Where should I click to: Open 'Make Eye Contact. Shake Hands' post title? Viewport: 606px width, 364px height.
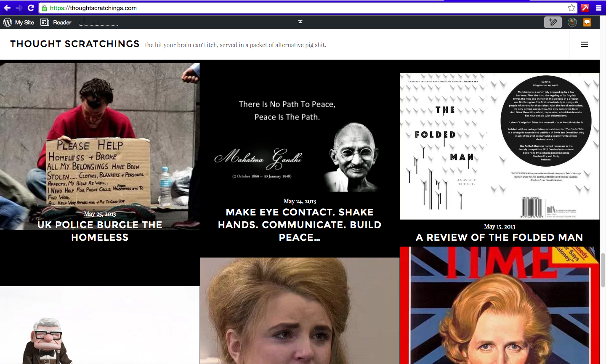[300, 225]
